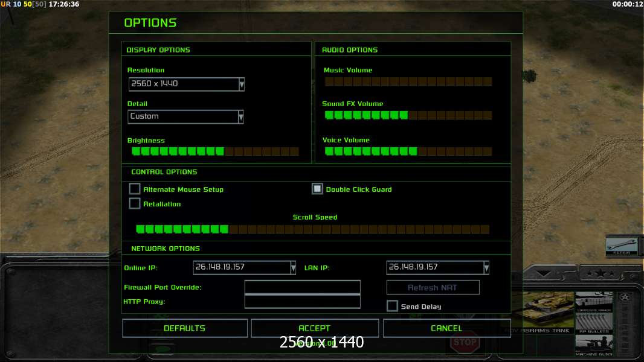Viewport: 644px width, 362px height.
Task: Click the circled star medallion icon
Action: tap(625, 297)
